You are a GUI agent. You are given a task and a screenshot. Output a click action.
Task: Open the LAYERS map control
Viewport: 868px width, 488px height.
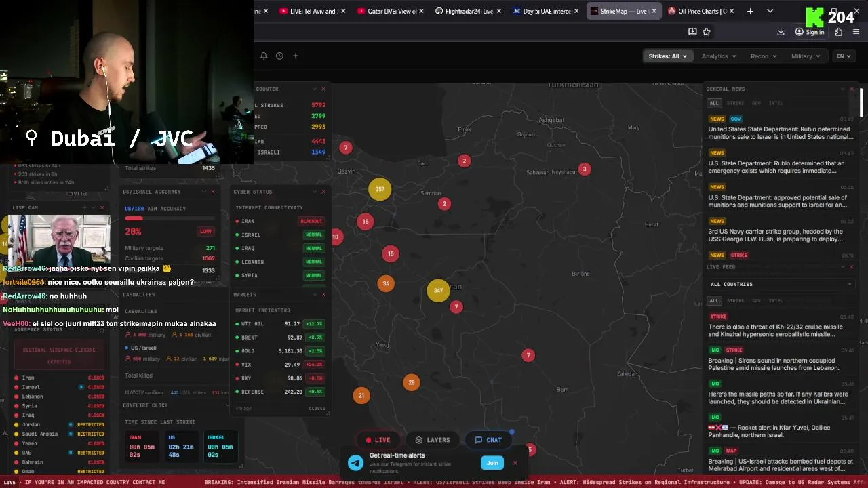(x=433, y=440)
